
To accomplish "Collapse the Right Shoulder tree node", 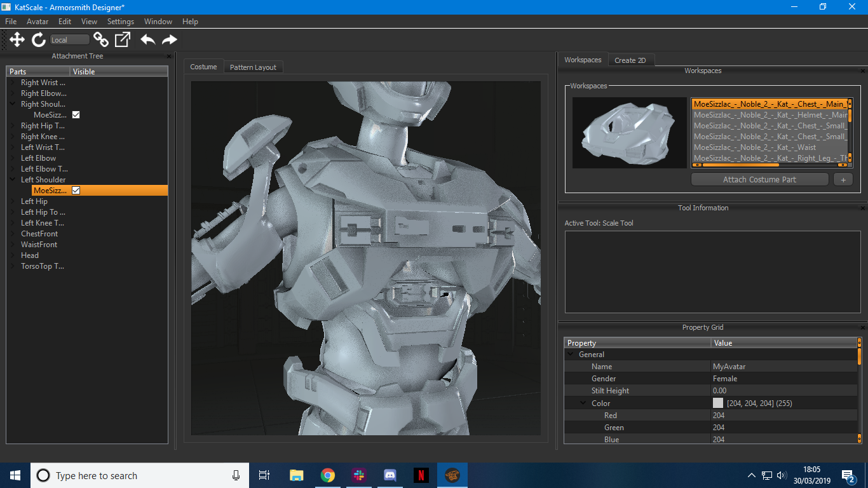I will click(x=13, y=104).
